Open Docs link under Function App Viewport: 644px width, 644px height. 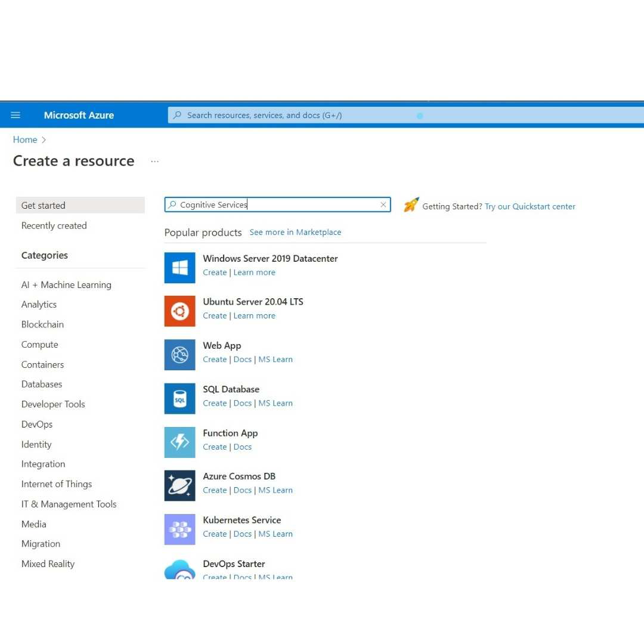click(x=242, y=447)
